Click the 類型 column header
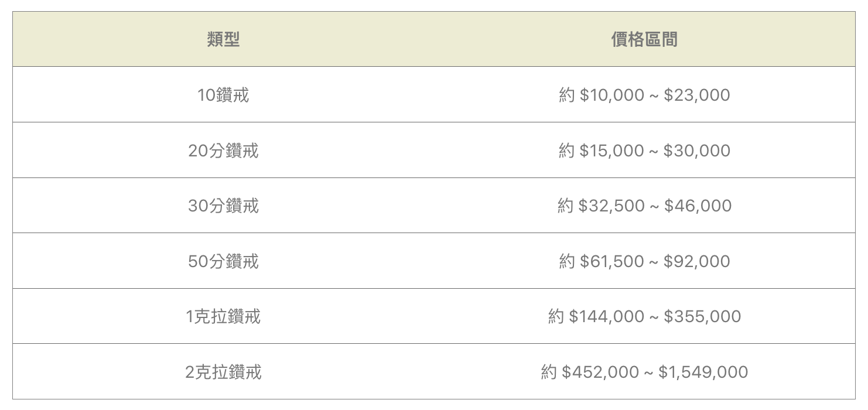 [223, 39]
